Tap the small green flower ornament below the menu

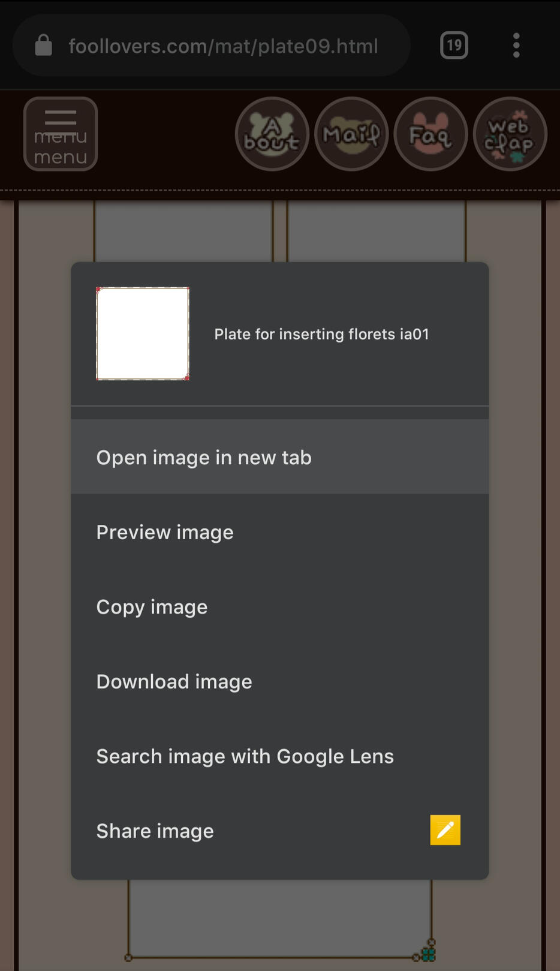click(x=428, y=954)
